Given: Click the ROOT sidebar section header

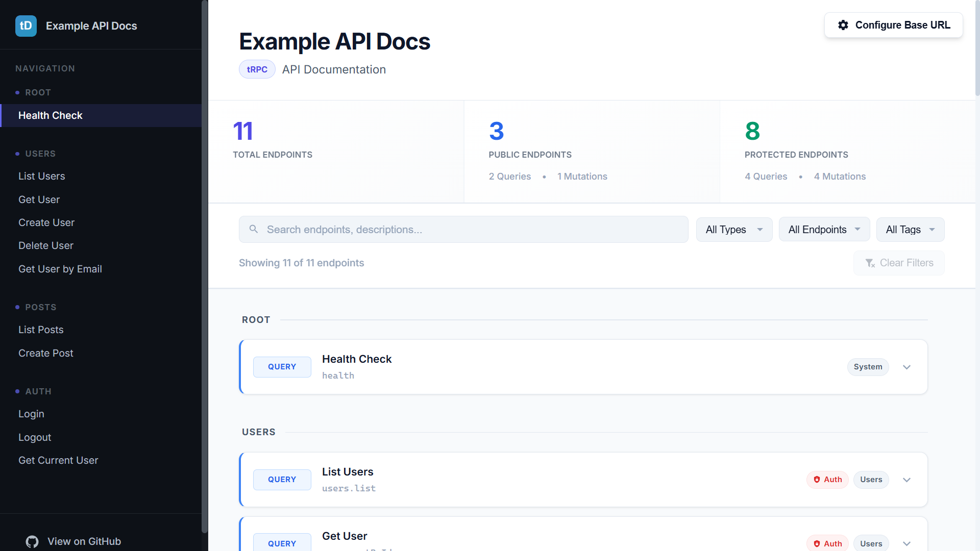Looking at the screenshot, I should coord(38,92).
